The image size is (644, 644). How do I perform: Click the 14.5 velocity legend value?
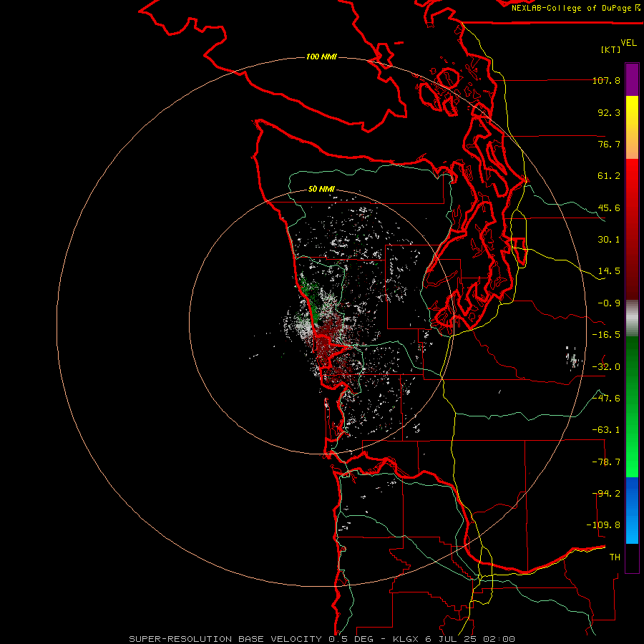[x=609, y=271]
